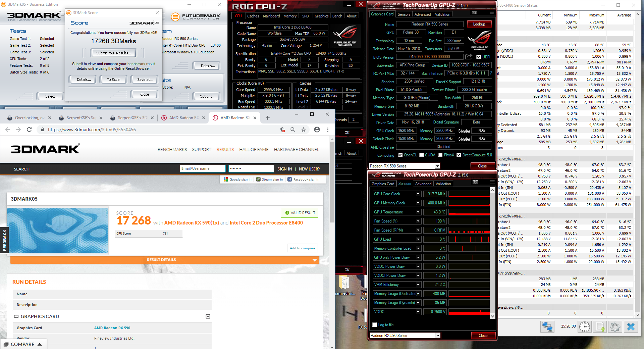644x349 pixels.
Task: Click the network computers icon in Sensor Status
Action: point(547,327)
